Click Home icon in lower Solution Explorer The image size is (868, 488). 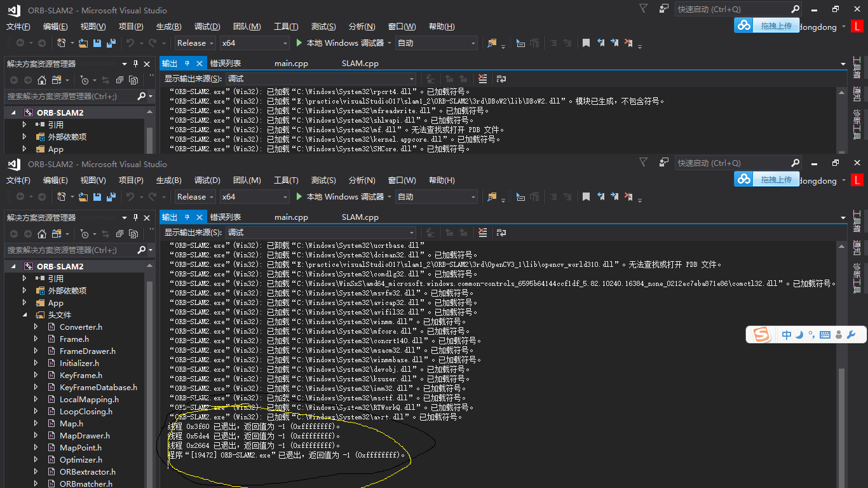(x=42, y=234)
